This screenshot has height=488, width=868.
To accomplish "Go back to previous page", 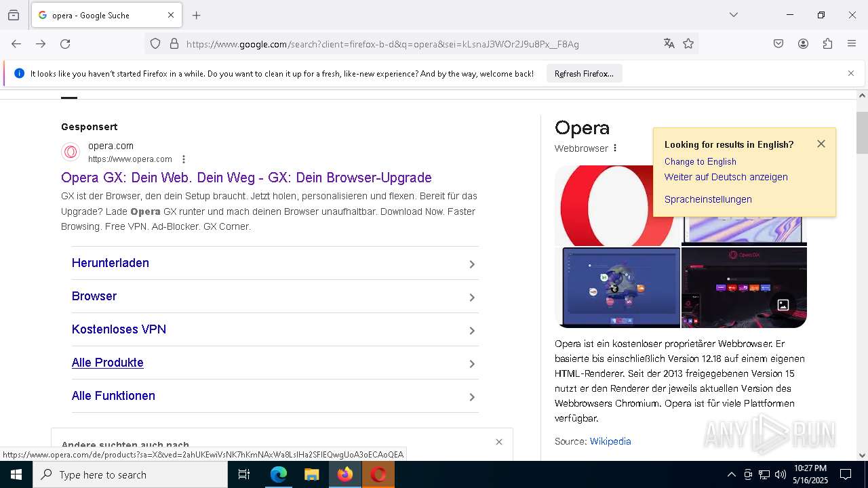I will coord(16,44).
